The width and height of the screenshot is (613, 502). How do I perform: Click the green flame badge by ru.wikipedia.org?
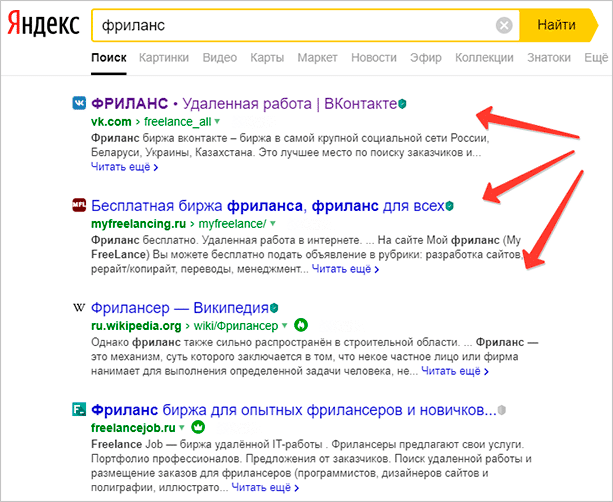pyautogui.click(x=301, y=325)
